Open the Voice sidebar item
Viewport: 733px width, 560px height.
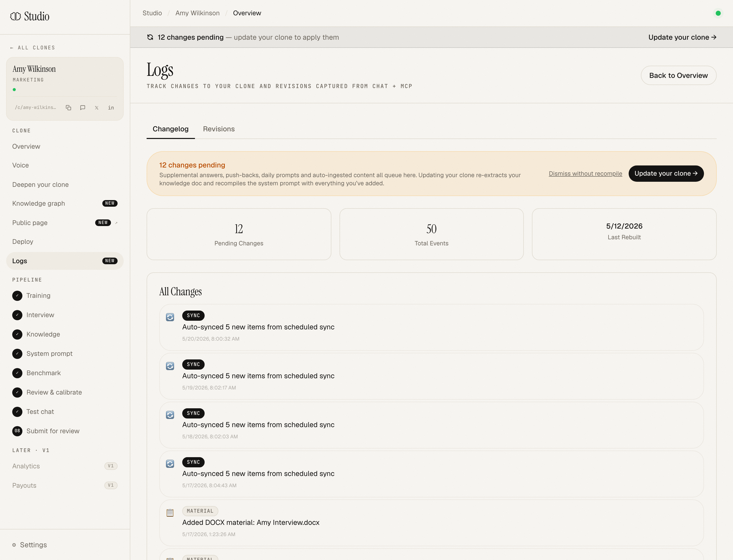(65, 165)
